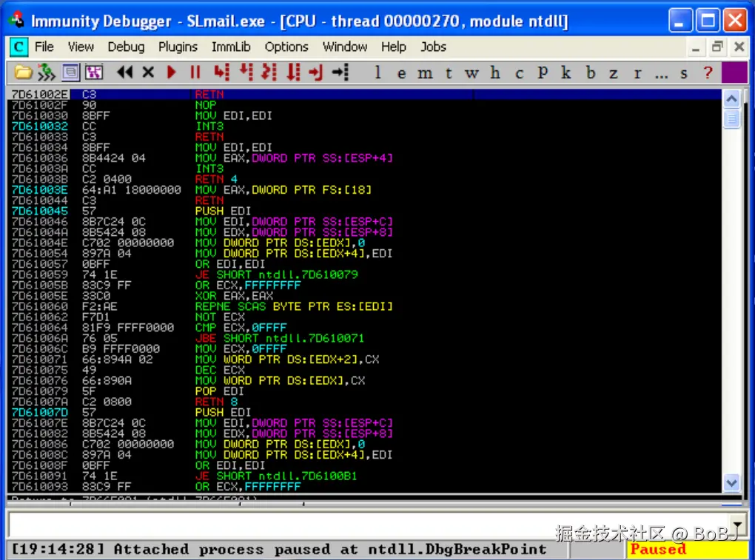Click the CPU window 'C' system menu icon

[x=19, y=47]
